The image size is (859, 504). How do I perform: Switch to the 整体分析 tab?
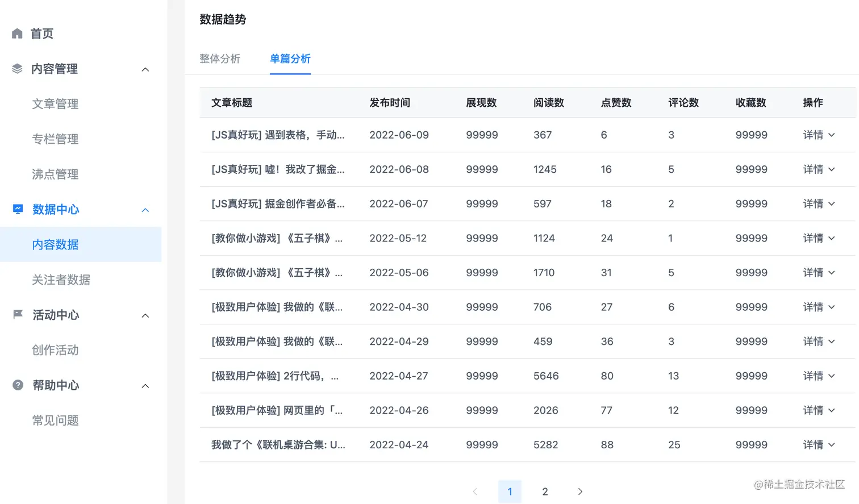(220, 59)
